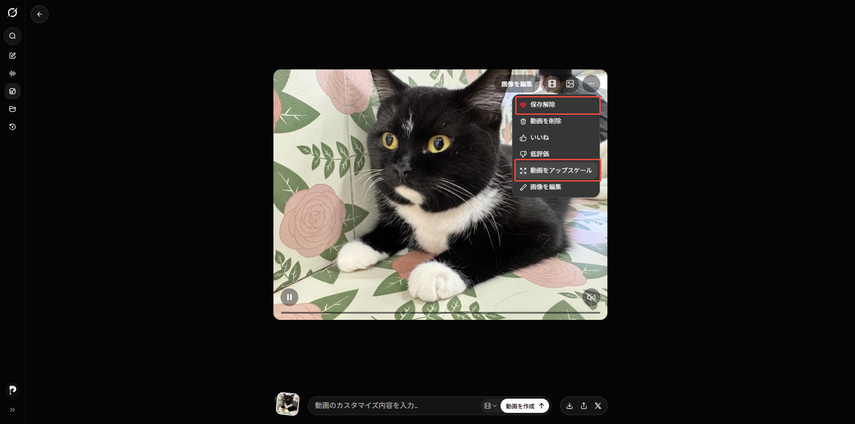The image size is (855, 424).
Task: Select 動画を削除 in the menu
Action: (x=557, y=122)
